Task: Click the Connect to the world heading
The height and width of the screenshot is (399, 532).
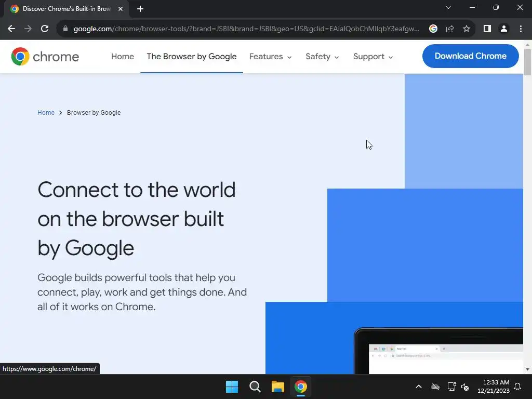Action: pyautogui.click(x=137, y=219)
